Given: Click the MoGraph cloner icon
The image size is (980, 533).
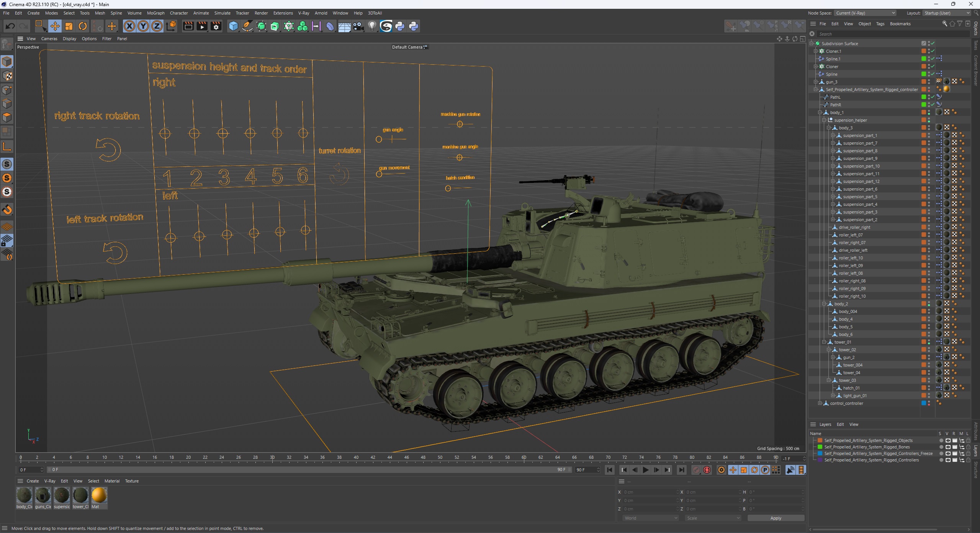Looking at the screenshot, I should [302, 26].
